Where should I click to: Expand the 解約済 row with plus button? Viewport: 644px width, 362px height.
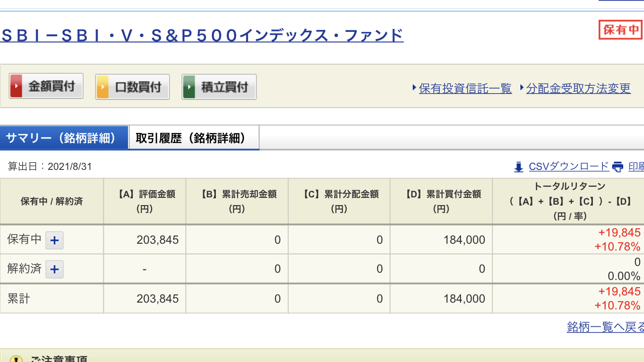tap(55, 269)
